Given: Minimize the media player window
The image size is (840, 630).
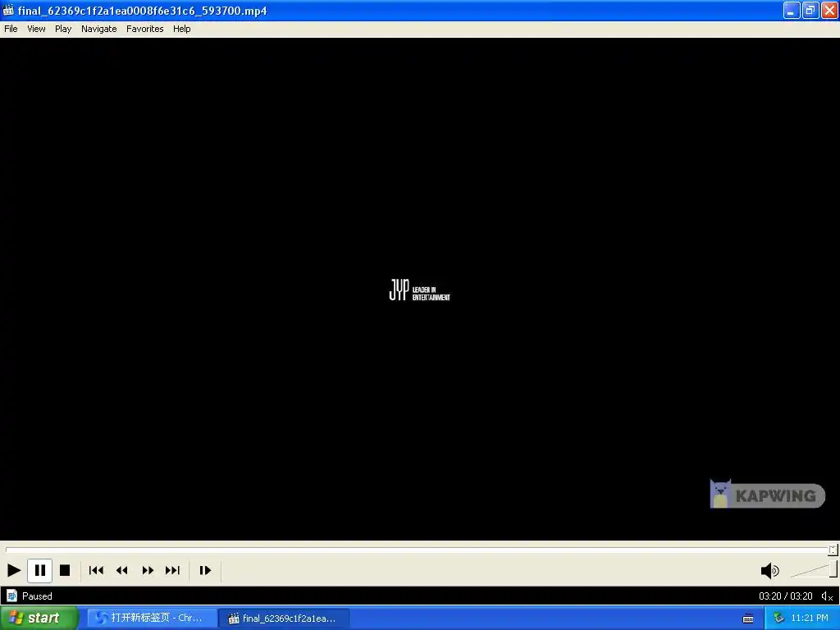Looking at the screenshot, I should (792, 10).
